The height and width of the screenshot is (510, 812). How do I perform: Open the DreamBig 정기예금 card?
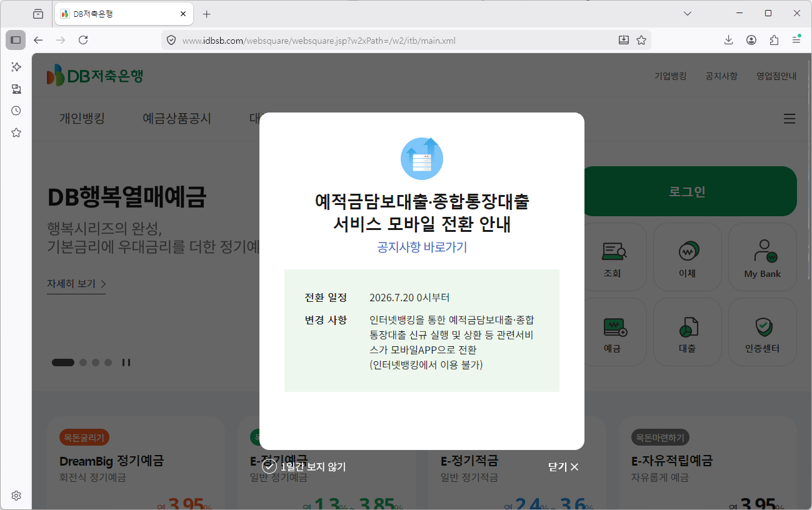(x=136, y=462)
